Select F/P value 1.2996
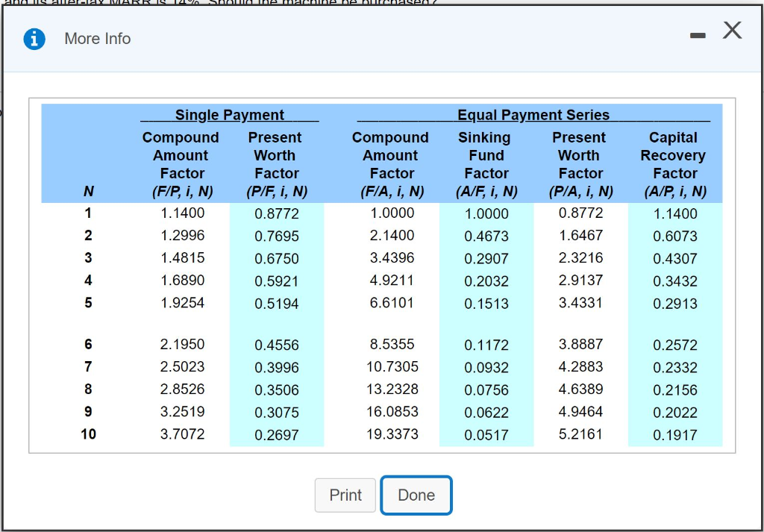Image resolution: width=764 pixels, height=532 pixels. coord(183,235)
